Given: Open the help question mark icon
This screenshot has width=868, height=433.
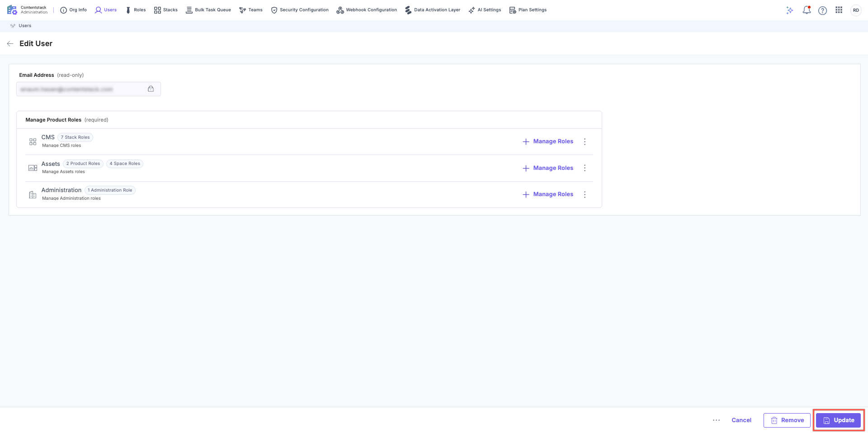Looking at the screenshot, I should pyautogui.click(x=823, y=10).
